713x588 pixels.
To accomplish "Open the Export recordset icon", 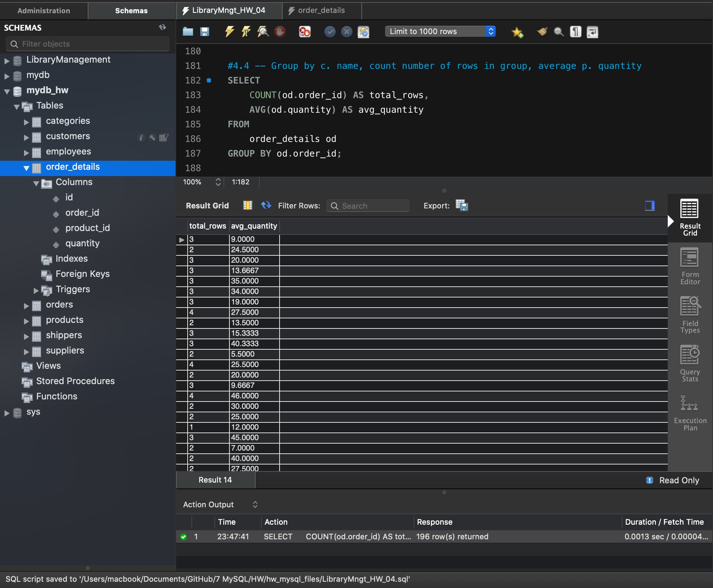I will point(462,206).
